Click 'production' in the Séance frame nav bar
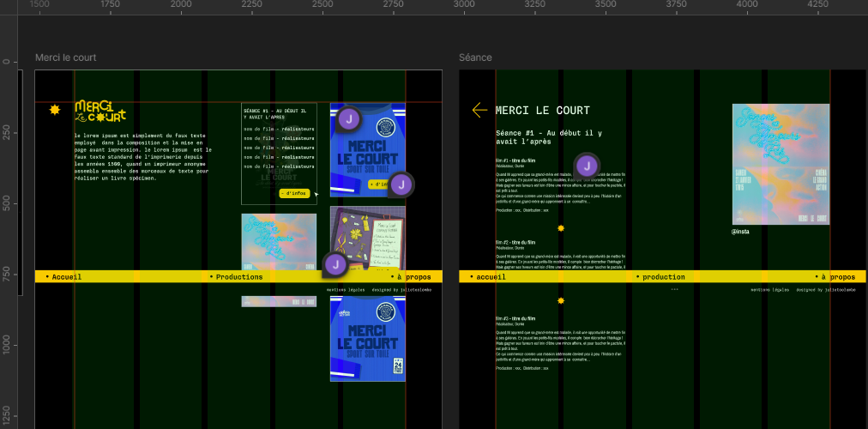The width and height of the screenshot is (868, 429). click(663, 277)
